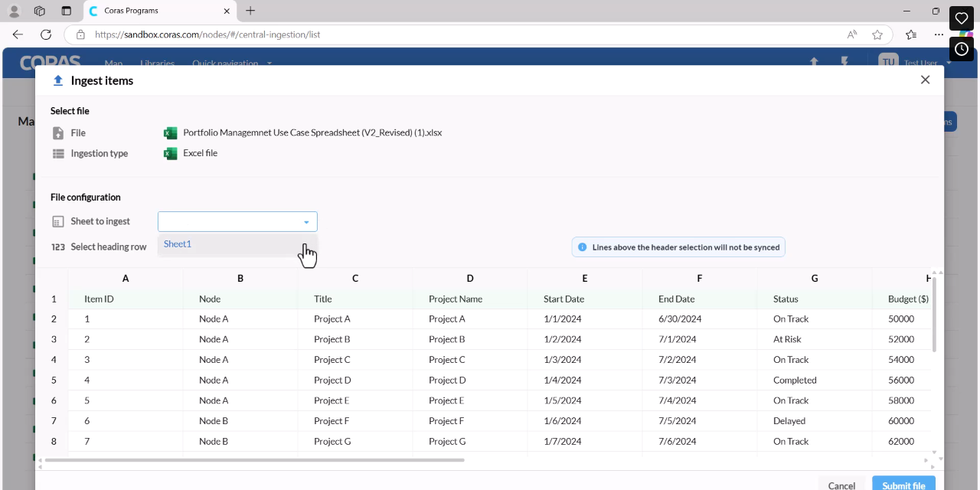
Task: Open a new browser tab
Action: click(250, 11)
